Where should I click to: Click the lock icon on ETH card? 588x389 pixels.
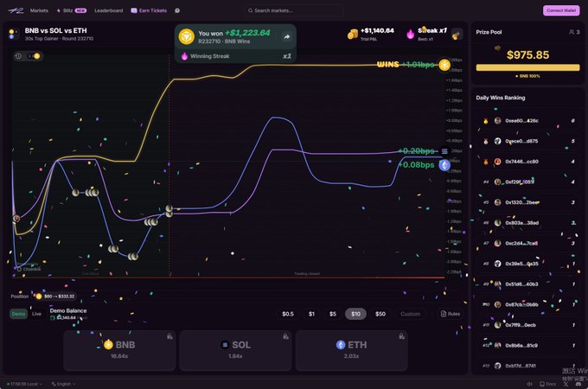(401, 336)
